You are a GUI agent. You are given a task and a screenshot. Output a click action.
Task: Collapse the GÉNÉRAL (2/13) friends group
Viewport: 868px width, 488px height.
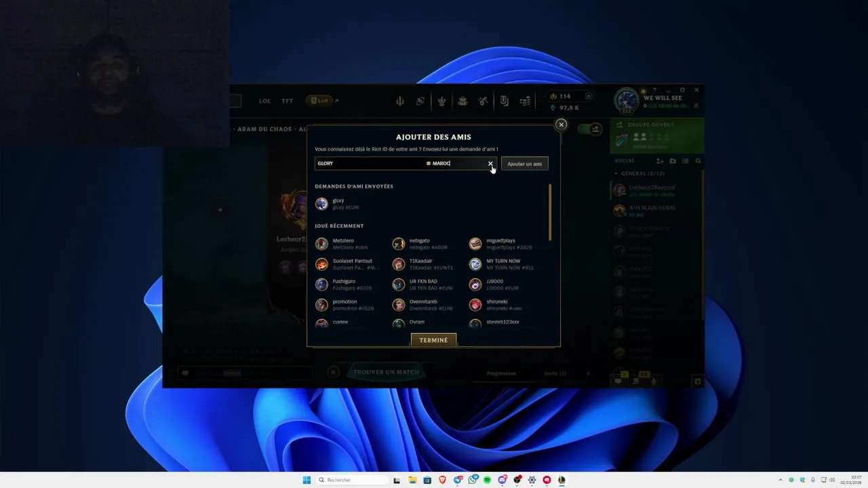click(x=639, y=174)
